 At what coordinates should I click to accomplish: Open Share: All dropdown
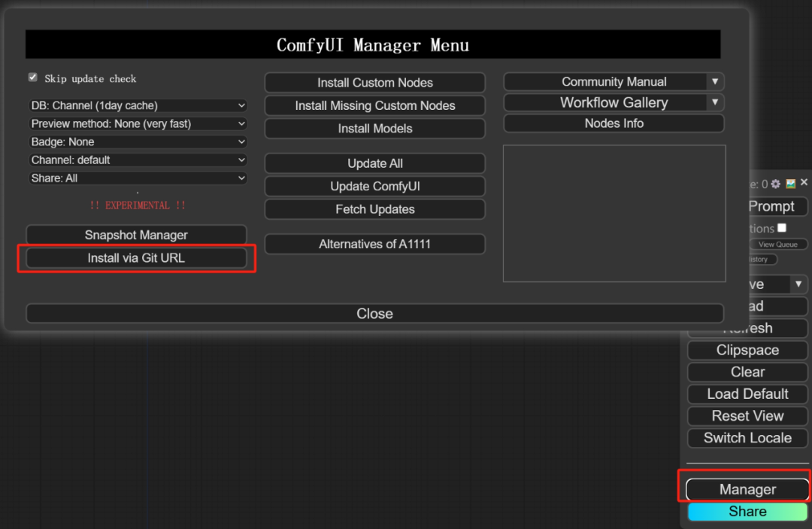coord(138,178)
